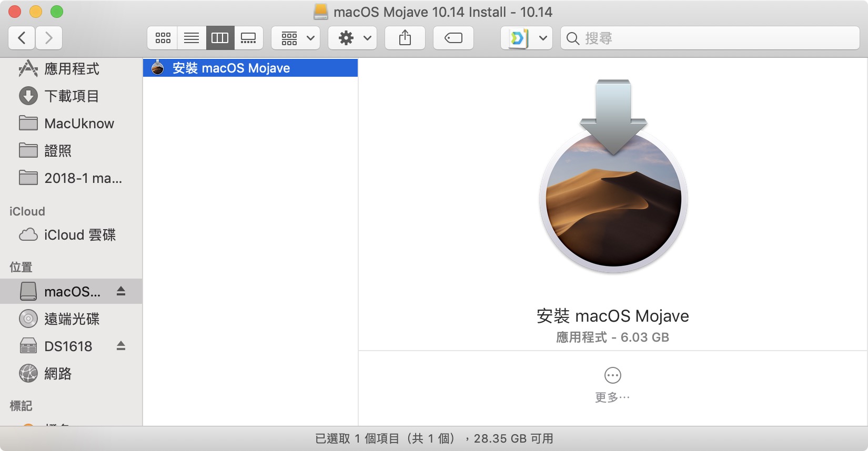Select column view mode
Image resolution: width=868 pixels, height=451 pixels.
[x=220, y=38]
